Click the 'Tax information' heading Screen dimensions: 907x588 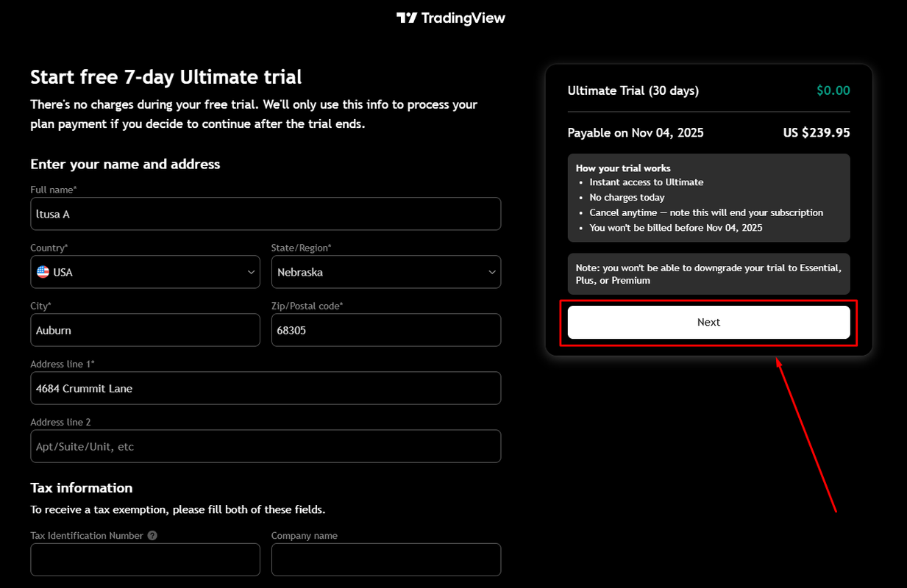(x=82, y=488)
